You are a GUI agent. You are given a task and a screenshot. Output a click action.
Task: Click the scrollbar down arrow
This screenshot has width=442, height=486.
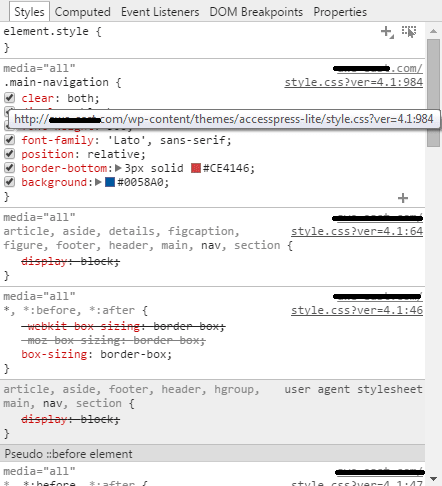pyautogui.click(x=433, y=479)
